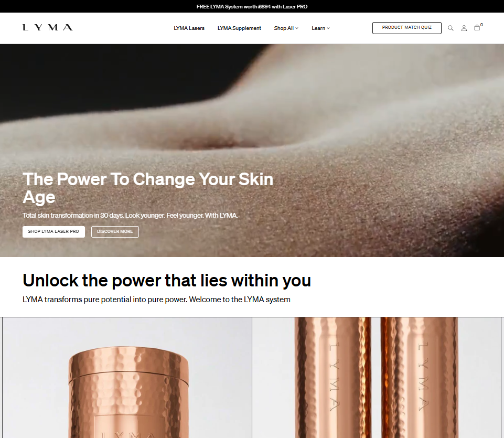This screenshot has width=504, height=438.
Task: Click the free LYMA System promo banner
Action: point(252,6)
